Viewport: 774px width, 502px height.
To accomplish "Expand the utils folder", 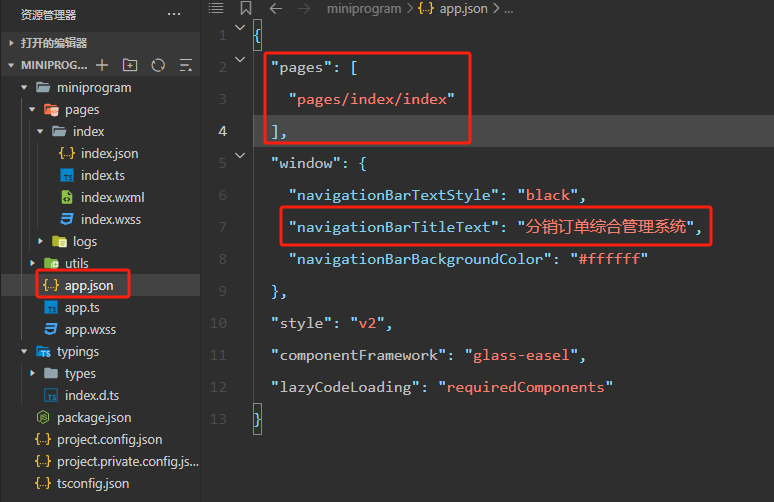I will pyautogui.click(x=32, y=263).
